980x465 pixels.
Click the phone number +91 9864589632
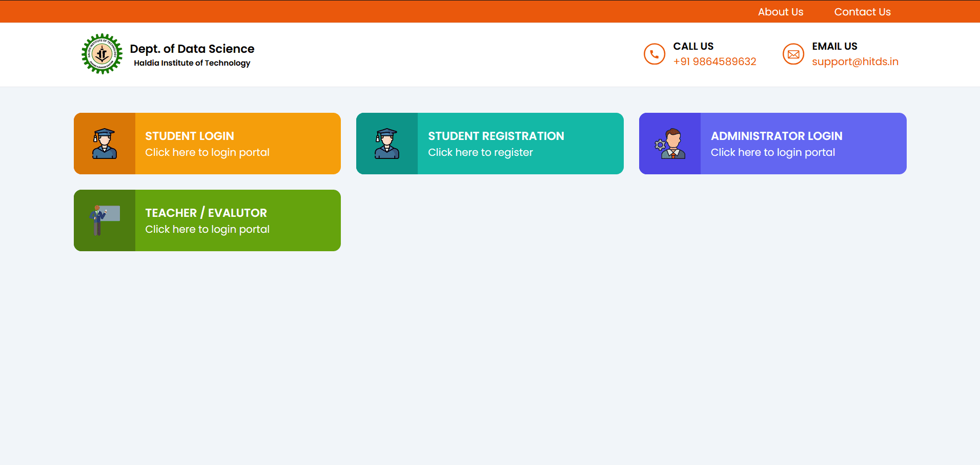click(714, 62)
